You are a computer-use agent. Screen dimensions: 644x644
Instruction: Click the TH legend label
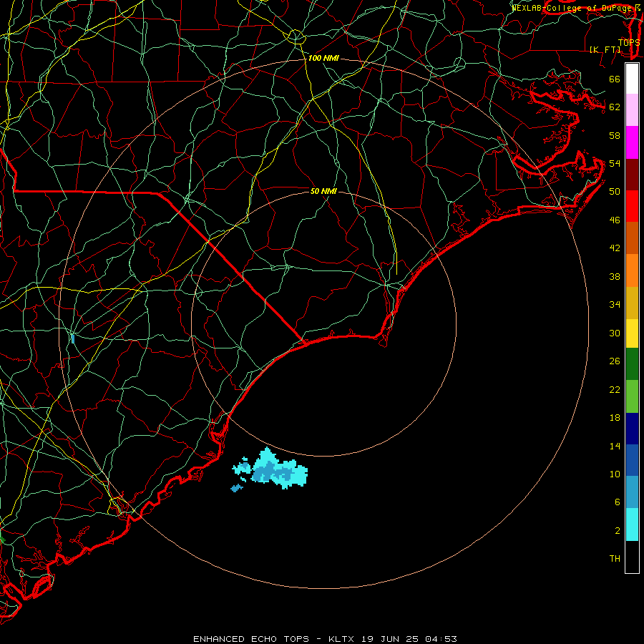pos(615,559)
